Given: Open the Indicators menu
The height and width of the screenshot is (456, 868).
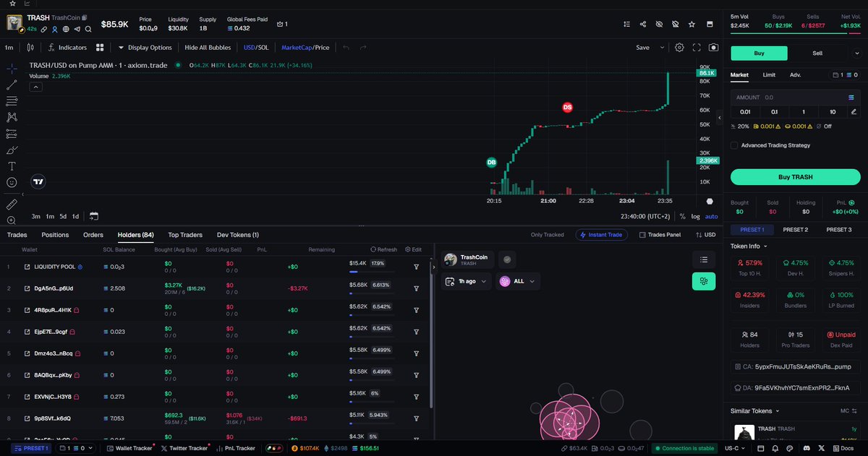Looking at the screenshot, I should pos(67,48).
